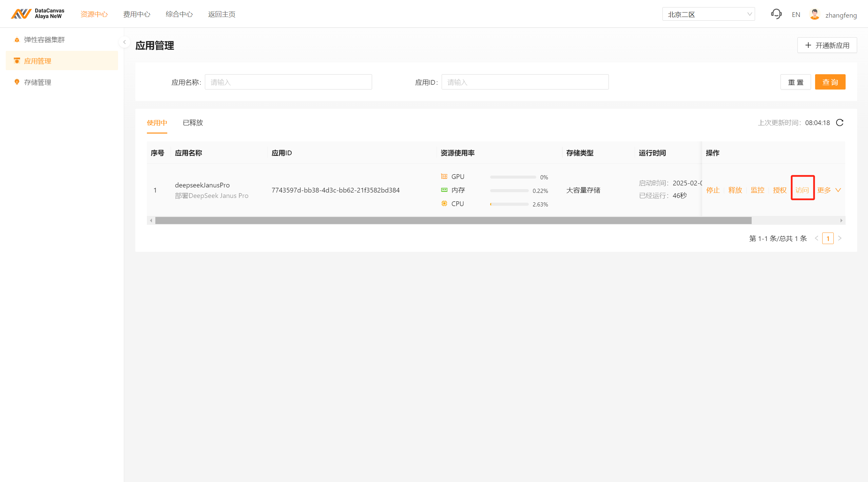Click the 应用名称 input field

[x=288, y=82]
